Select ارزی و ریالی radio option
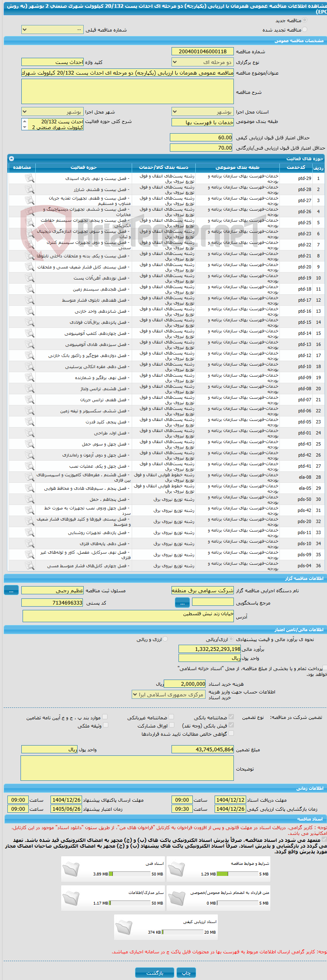Image resolution: width=327 pixels, height=980 pixels. 165,639
